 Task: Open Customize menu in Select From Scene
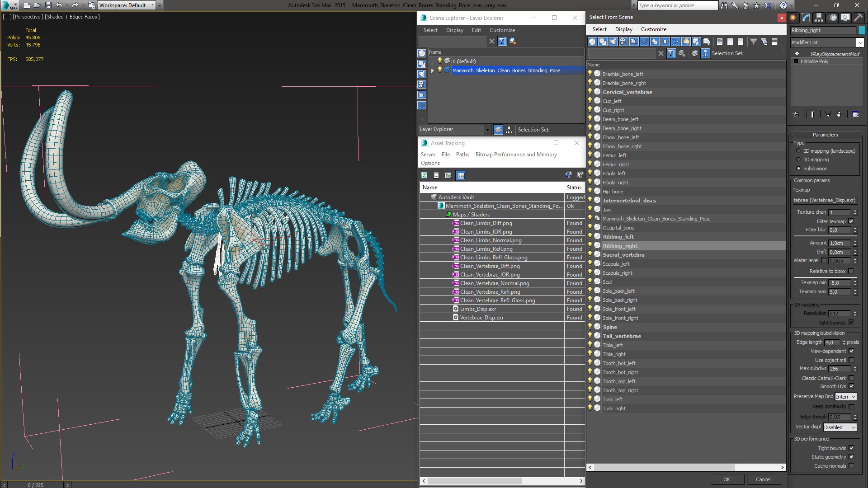coord(654,29)
